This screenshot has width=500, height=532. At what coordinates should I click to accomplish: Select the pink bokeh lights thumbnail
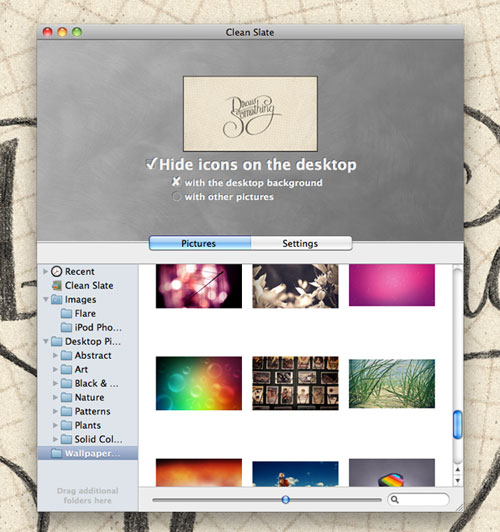pyautogui.click(x=199, y=286)
